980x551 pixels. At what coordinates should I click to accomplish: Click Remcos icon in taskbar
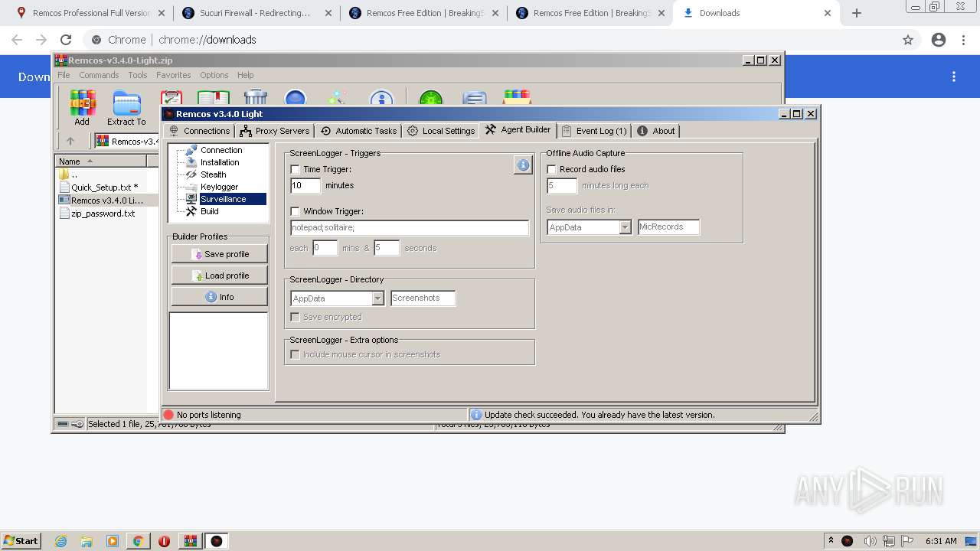tap(217, 541)
